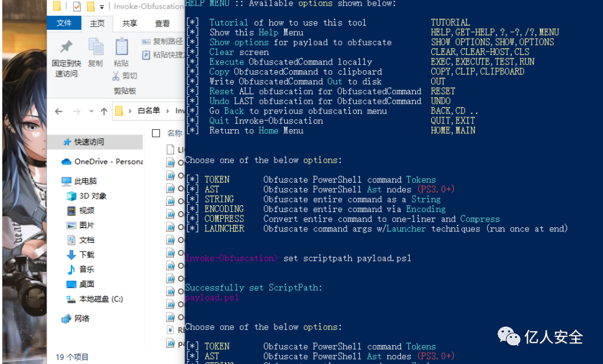Open the quick access toolbar dropdown arrow

click(x=102, y=7)
